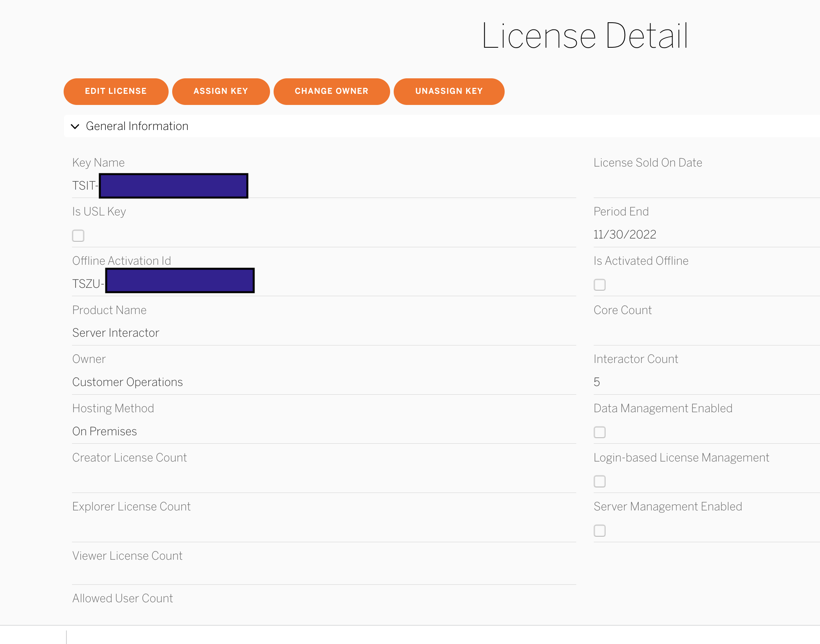Collapse the General Information chevron
The height and width of the screenshot is (644, 820).
[75, 126]
